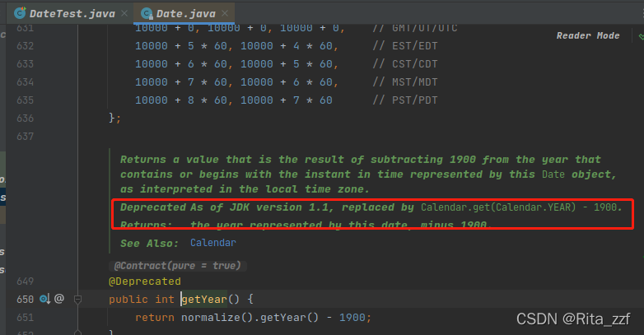Click the Date.java class file icon
644x335 pixels.
click(x=147, y=13)
